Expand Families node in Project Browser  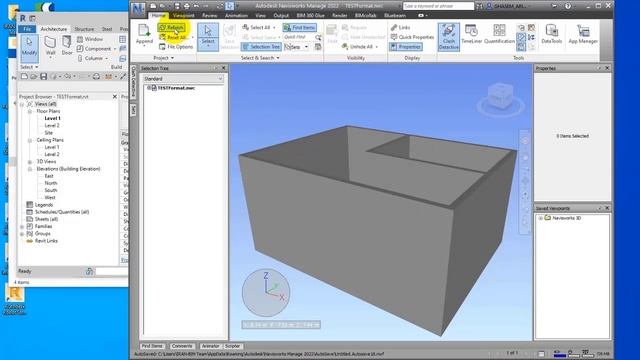22,226
